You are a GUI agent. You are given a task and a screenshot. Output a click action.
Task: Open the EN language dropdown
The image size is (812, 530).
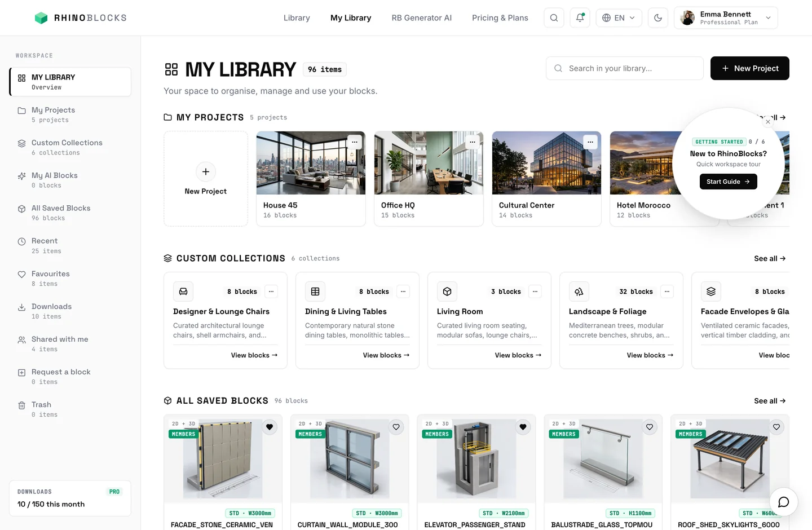(x=619, y=18)
